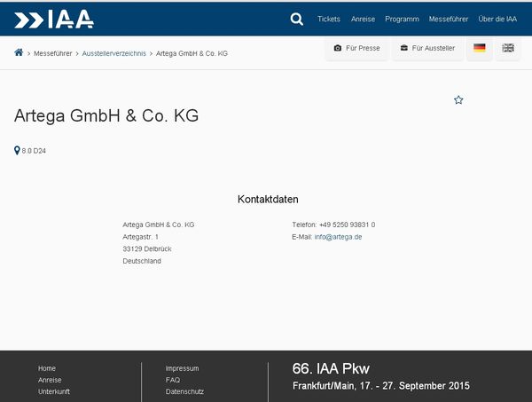Open the Tickets menu item

click(x=329, y=19)
